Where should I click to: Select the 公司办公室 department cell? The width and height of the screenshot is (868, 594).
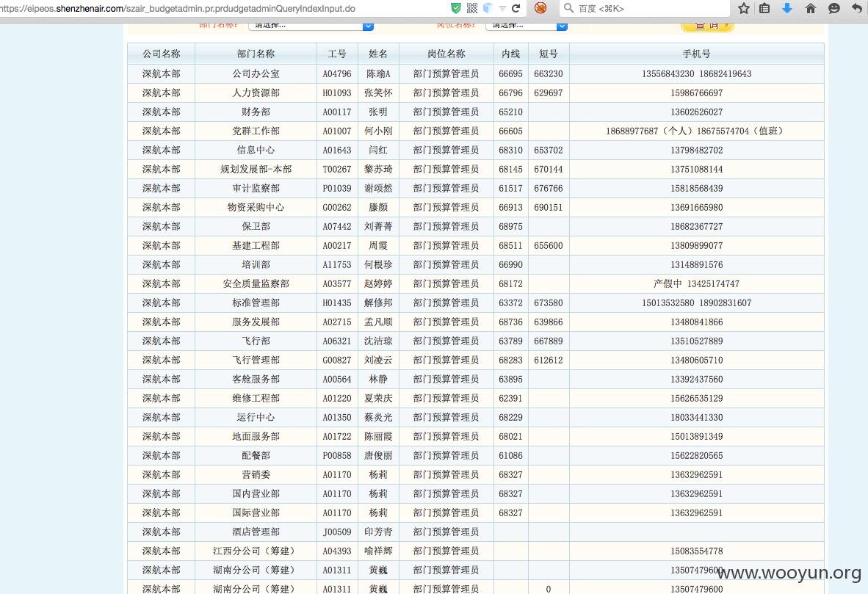coord(256,73)
